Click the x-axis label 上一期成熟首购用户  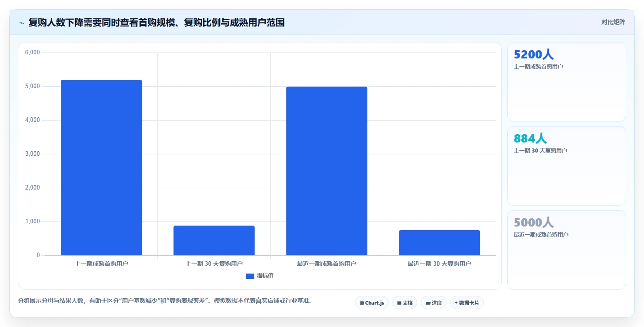pyautogui.click(x=102, y=264)
